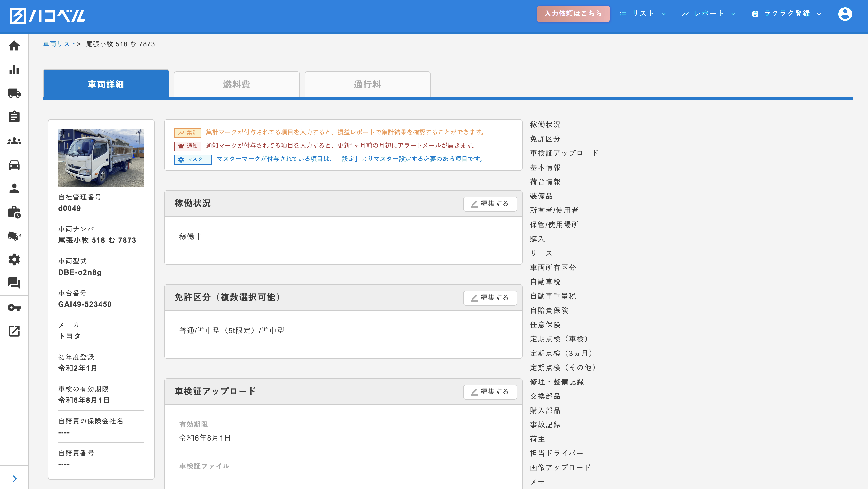Click 編集する button for 稼働状況
Image resolution: width=868 pixels, height=489 pixels.
(x=490, y=204)
